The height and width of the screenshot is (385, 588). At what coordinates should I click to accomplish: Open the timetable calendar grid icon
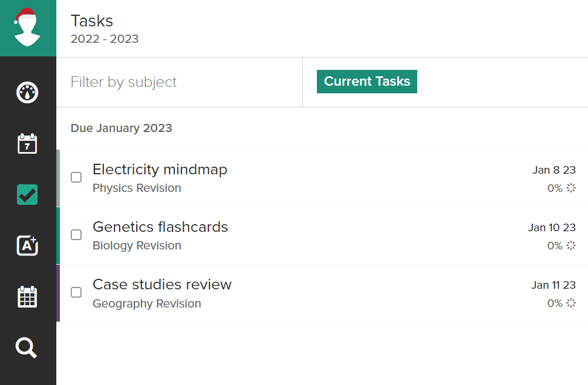click(x=27, y=297)
